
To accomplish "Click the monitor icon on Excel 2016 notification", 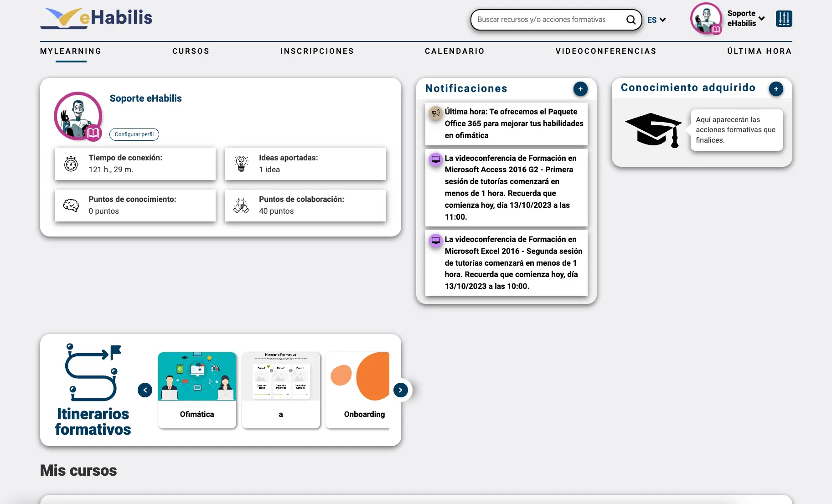I will point(436,240).
